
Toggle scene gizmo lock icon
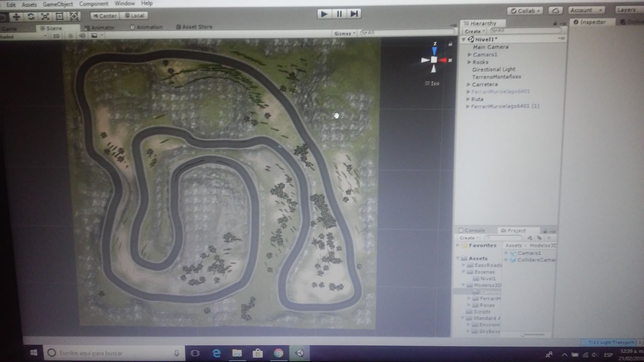pyautogui.click(x=450, y=44)
